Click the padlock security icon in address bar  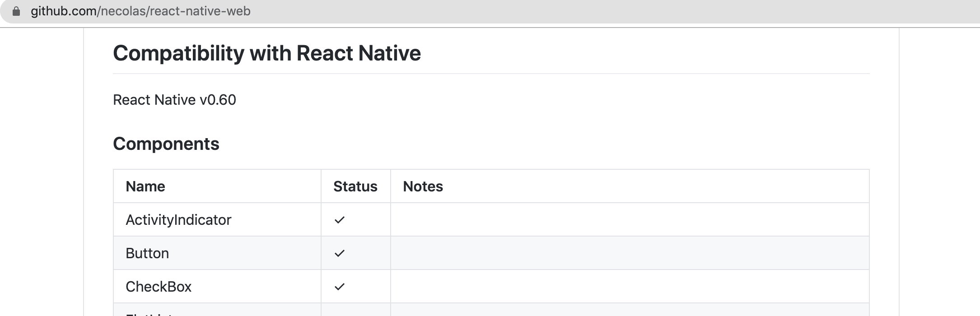[17, 11]
